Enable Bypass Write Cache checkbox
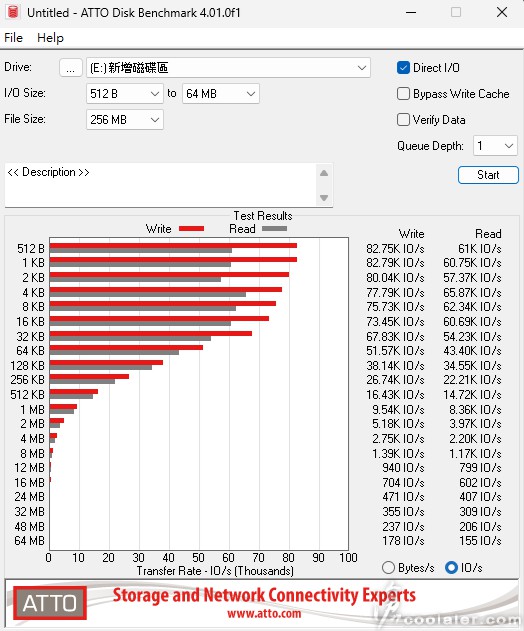This screenshot has height=631, width=524. tap(403, 94)
